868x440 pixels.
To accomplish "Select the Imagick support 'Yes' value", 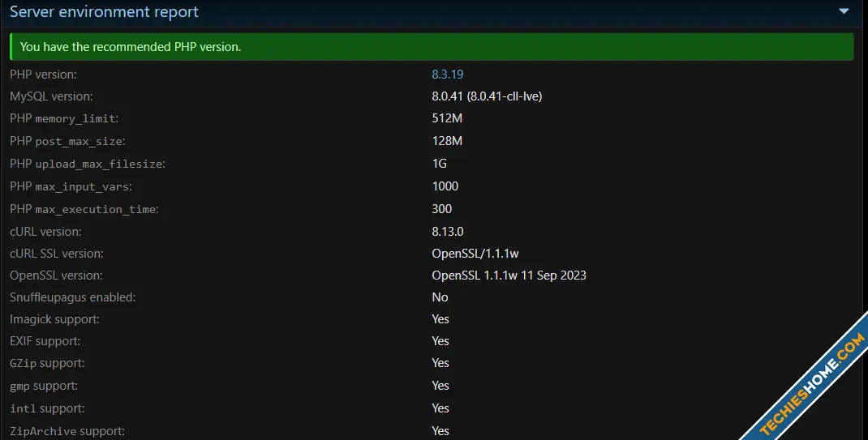I will pyautogui.click(x=440, y=319).
